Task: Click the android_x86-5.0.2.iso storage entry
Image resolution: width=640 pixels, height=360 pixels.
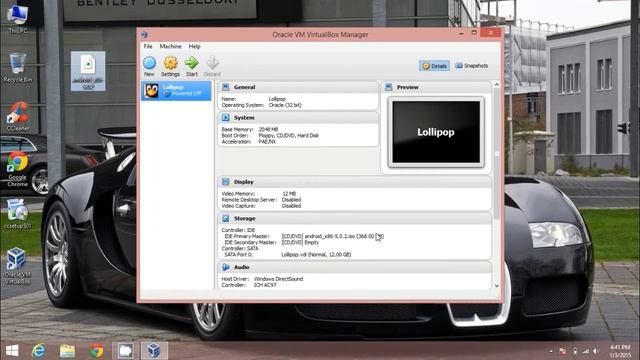Action: (333, 236)
